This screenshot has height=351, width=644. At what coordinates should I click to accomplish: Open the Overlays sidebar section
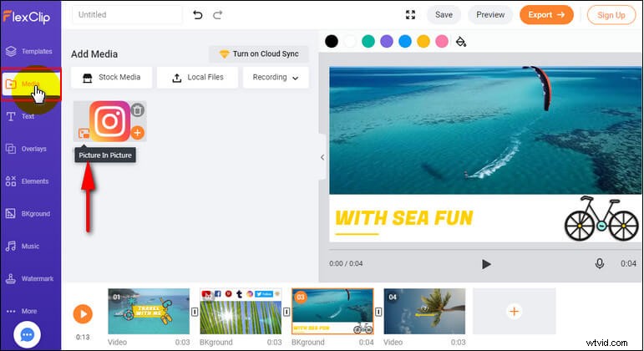coord(26,149)
